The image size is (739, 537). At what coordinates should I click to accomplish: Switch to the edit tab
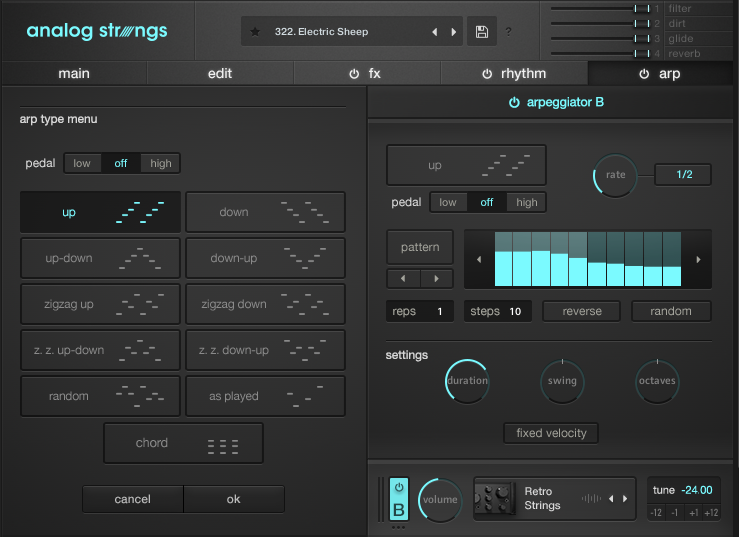(x=220, y=74)
